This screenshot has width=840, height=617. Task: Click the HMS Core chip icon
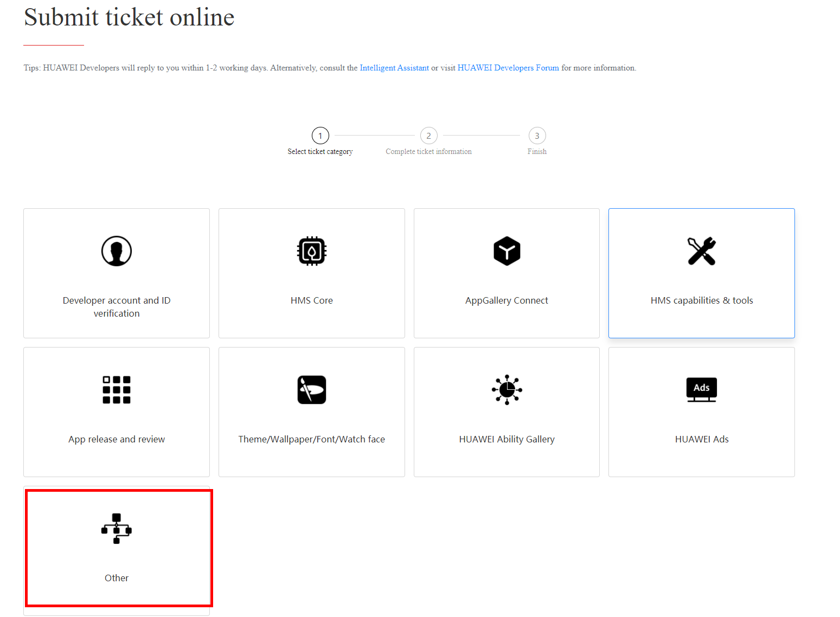(312, 251)
